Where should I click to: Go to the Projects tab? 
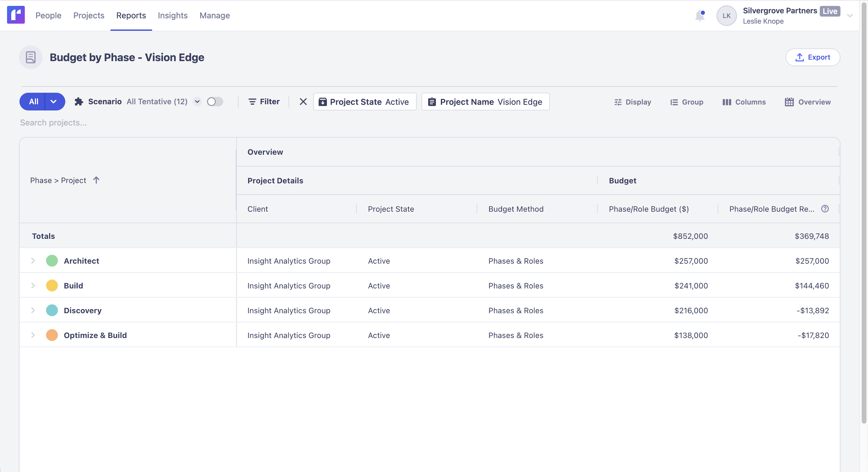[x=89, y=15]
